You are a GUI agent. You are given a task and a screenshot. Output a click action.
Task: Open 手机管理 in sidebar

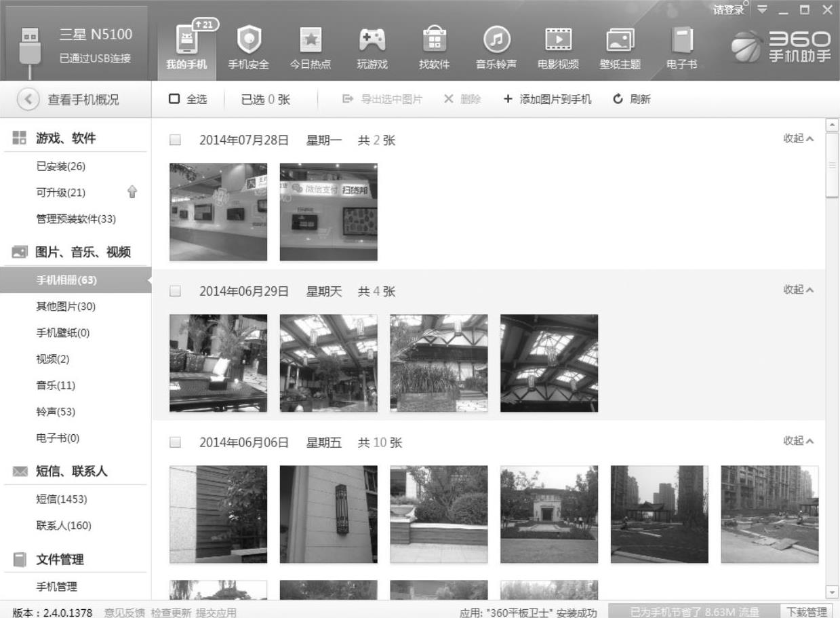[x=56, y=587]
